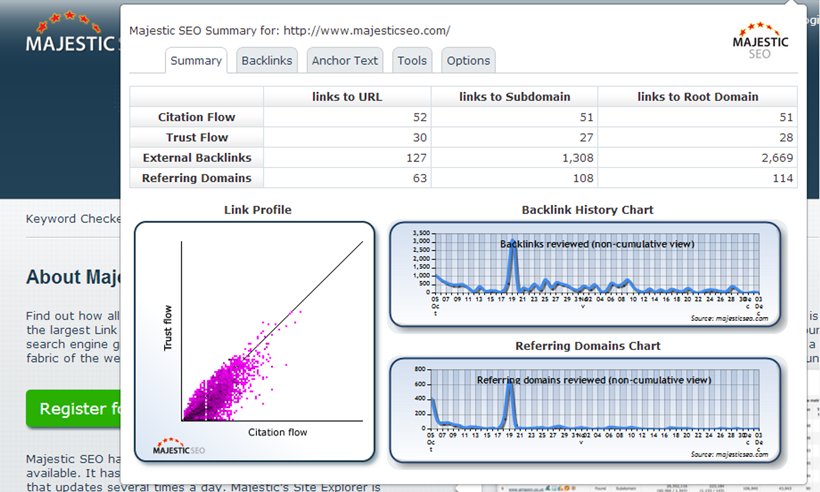Click External Backlinks URL value 127

tap(416, 158)
